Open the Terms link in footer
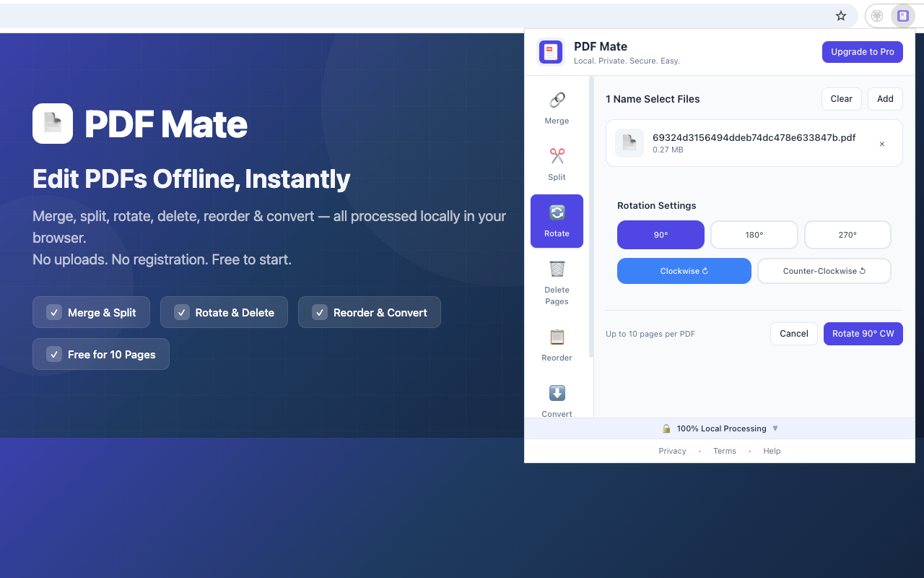 (725, 451)
